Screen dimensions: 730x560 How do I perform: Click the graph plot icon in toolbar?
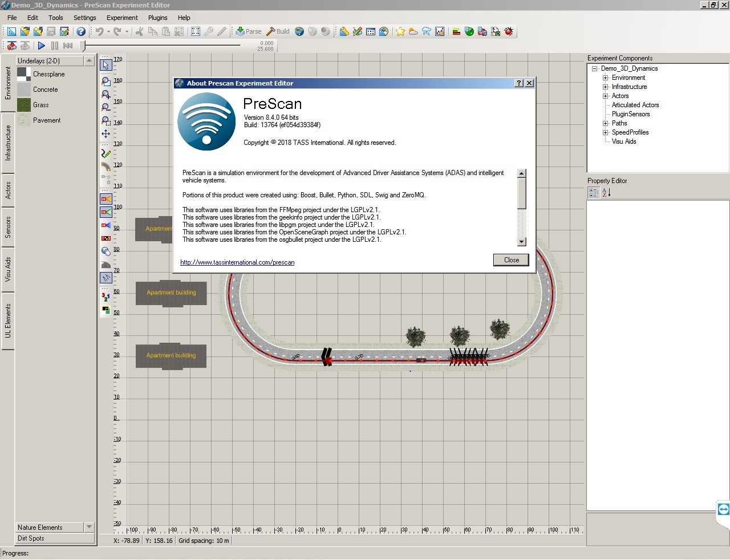(440, 31)
